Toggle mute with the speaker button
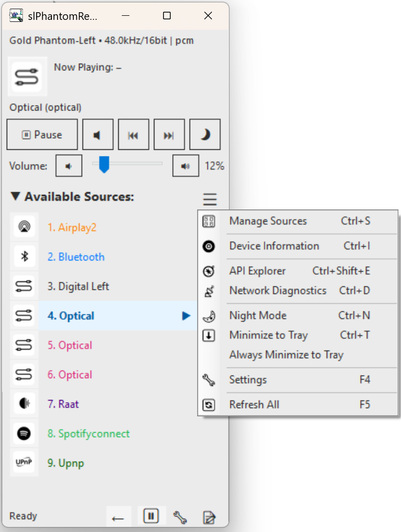The height and width of the screenshot is (532, 401). click(98, 135)
